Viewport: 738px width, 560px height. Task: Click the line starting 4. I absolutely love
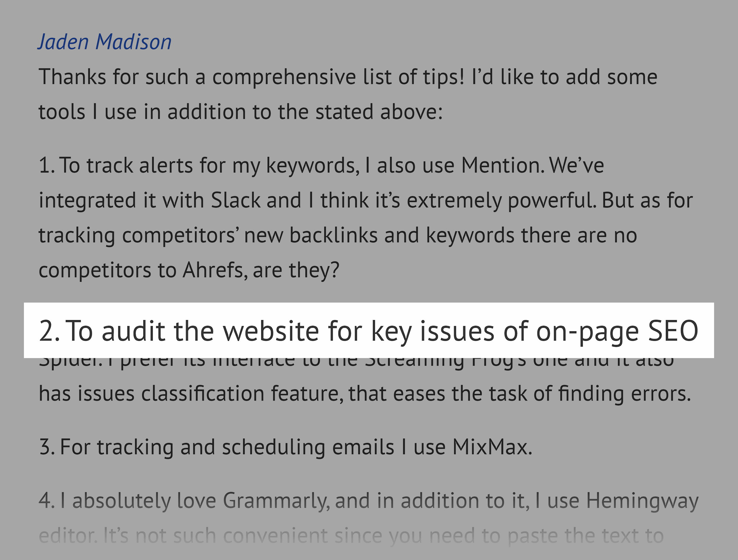[369, 502]
